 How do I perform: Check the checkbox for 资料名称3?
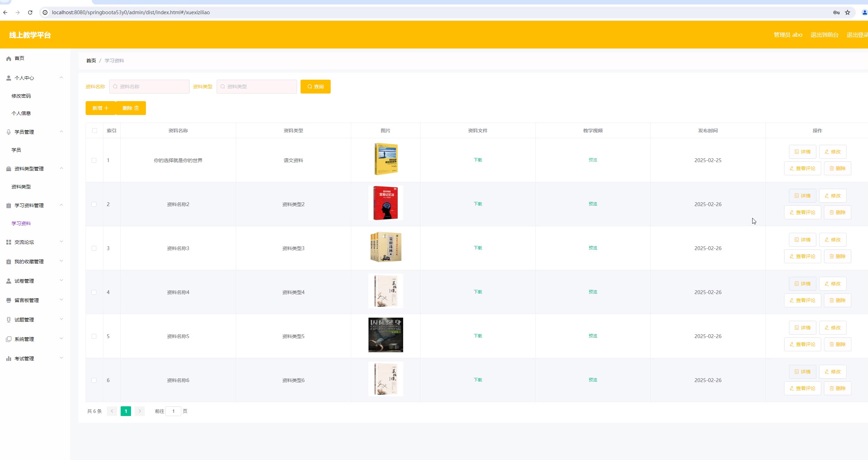click(94, 248)
